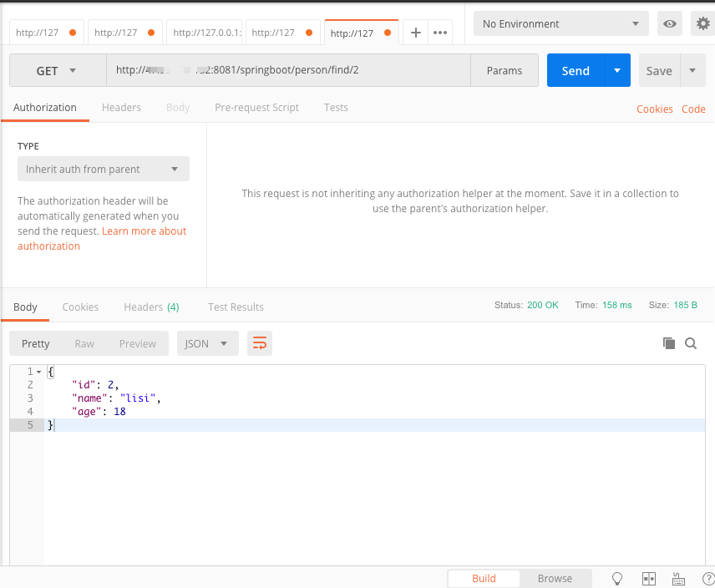Open manage environments gear icon
This screenshot has height=588, width=715.
(x=702, y=23)
